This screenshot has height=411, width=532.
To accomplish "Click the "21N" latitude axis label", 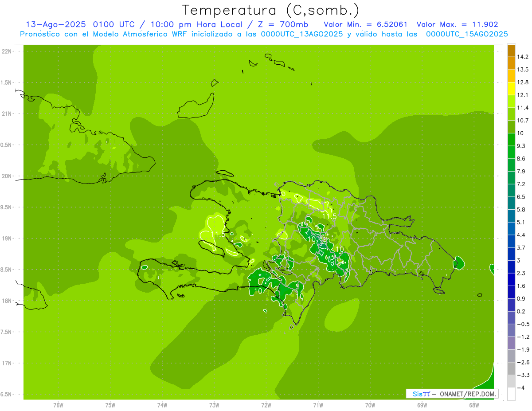I will [x=8, y=114].
